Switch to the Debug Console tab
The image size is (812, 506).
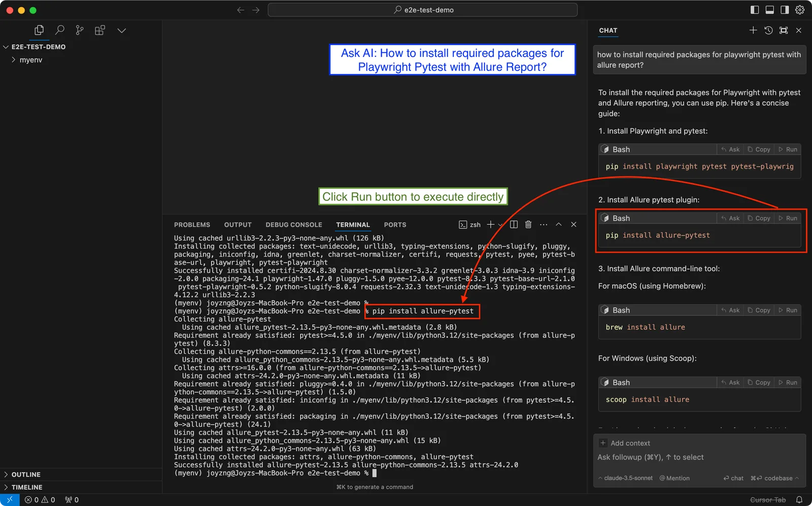point(294,225)
